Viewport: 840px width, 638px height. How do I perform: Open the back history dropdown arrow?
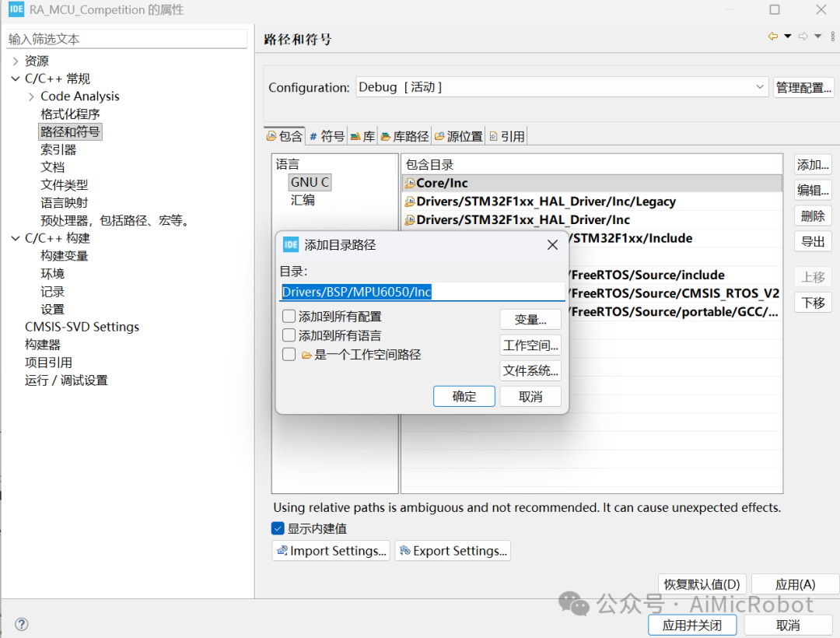[787, 37]
